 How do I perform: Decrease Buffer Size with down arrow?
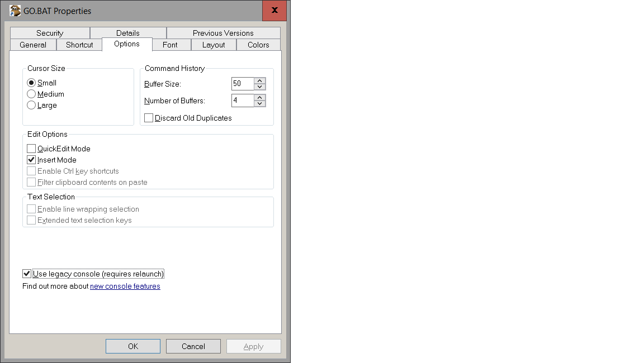coord(259,87)
